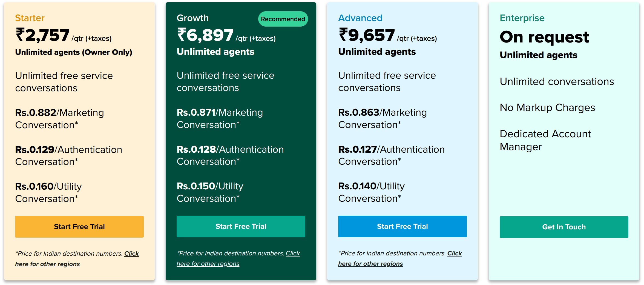Screen dimensions: 644x285
Task: Select the Starter plan title
Action: 30,18
